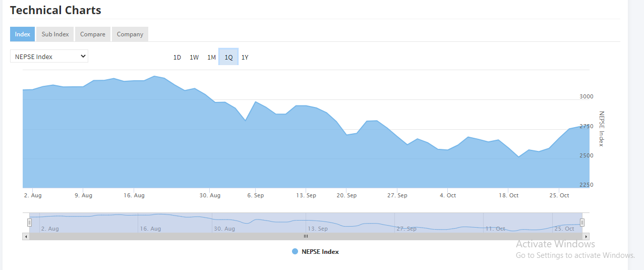This screenshot has height=270, width=644.
Task: Click the left navigator range handle
Action: coord(29,223)
